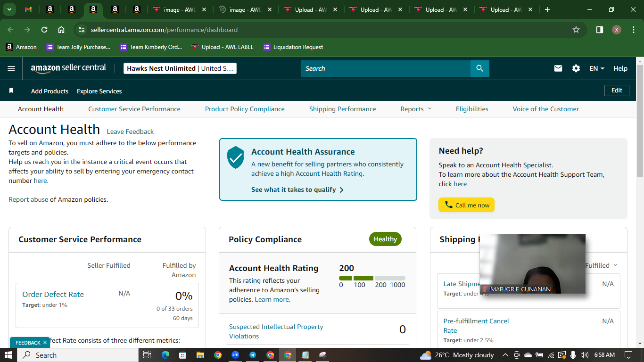Viewport: 644px width, 362px height.
Task: Open Notepad from the taskbar
Action: pyautogui.click(x=305, y=355)
